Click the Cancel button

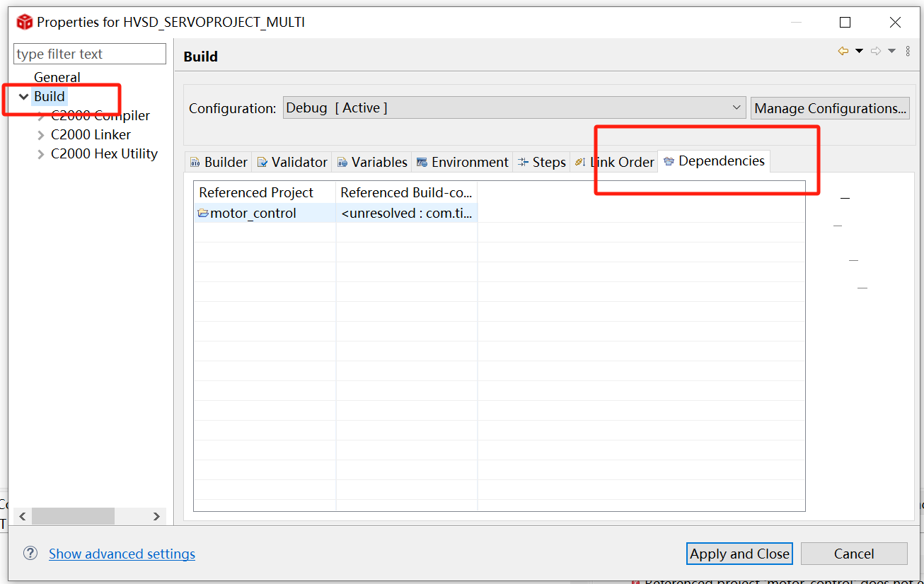pos(854,554)
